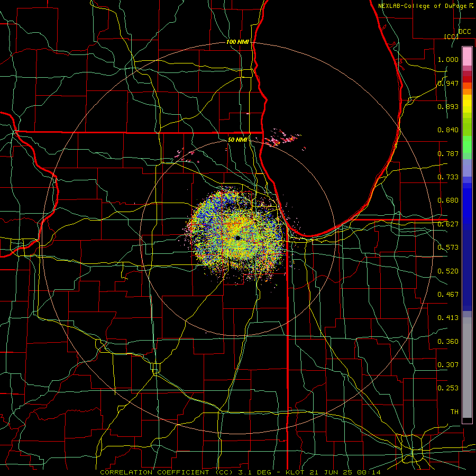Viewport: 476px width, 476px height.
Task: Pick the light pink segment atop the color scale
Action: pyautogui.click(x=467, y=56)
